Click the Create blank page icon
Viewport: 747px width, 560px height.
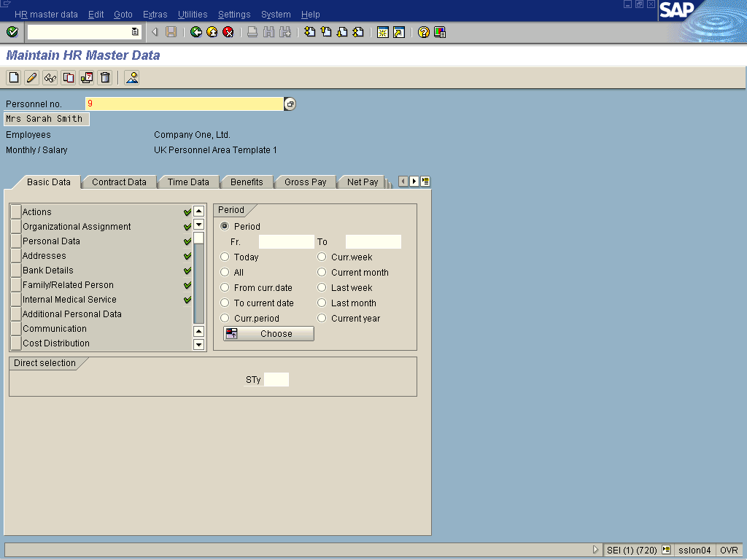[x=14, y=77]
